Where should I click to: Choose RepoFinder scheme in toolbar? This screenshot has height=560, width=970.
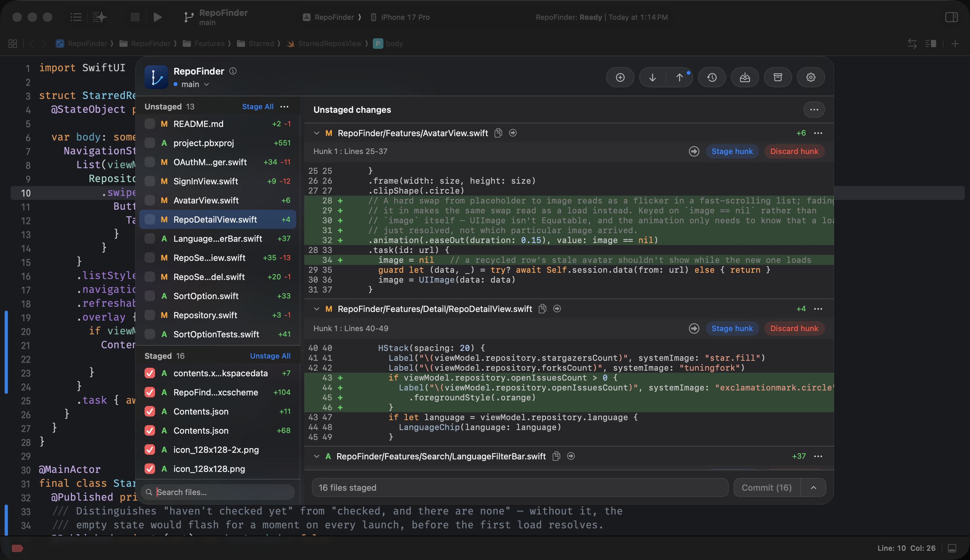tap(329, 17)
